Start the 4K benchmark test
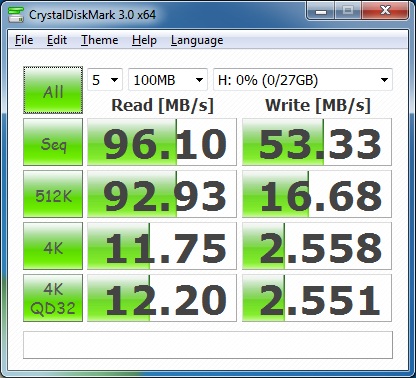Image resolution: width=416 pixels, height=378 pixels. [53, 246]
